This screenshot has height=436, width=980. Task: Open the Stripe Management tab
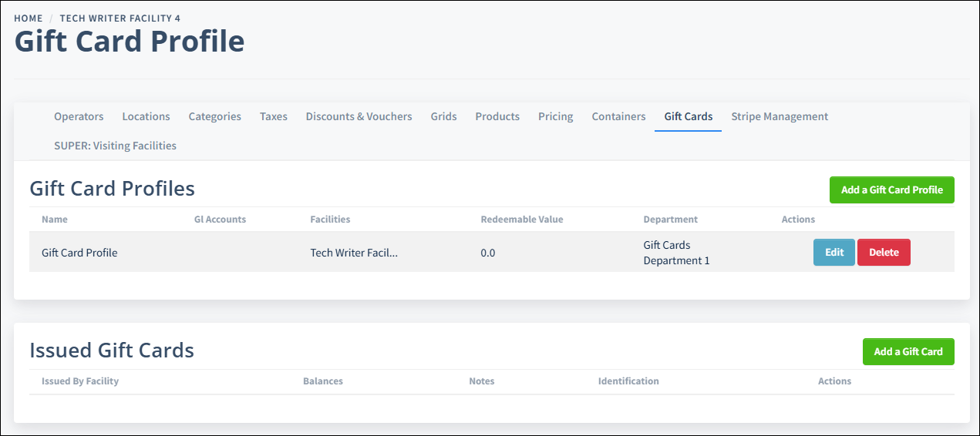pyautogui.click(x=780, y=116)
